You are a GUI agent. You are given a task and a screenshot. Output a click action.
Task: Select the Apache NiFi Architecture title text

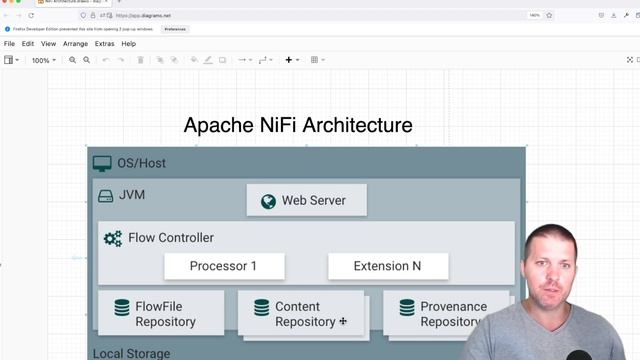pos(298,125)
